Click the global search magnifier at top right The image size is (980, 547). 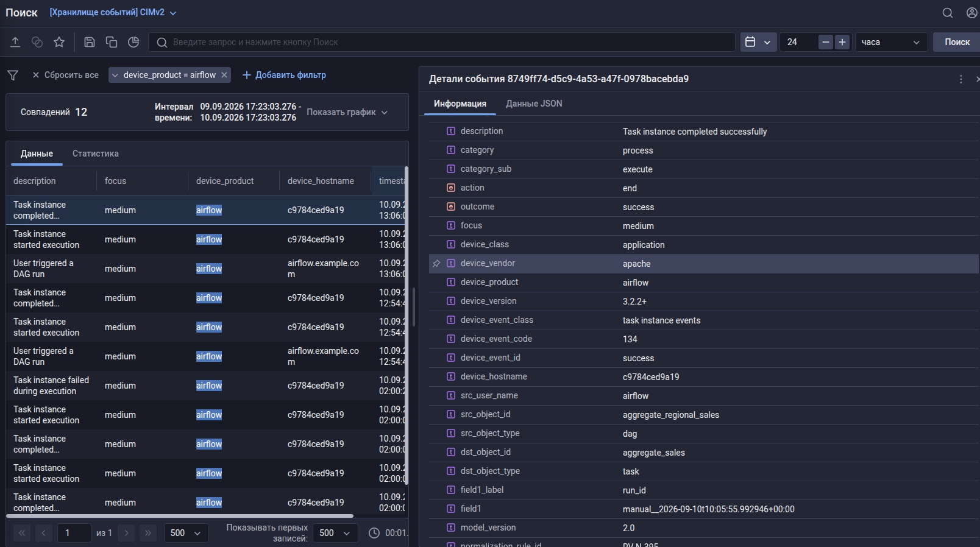948,13
